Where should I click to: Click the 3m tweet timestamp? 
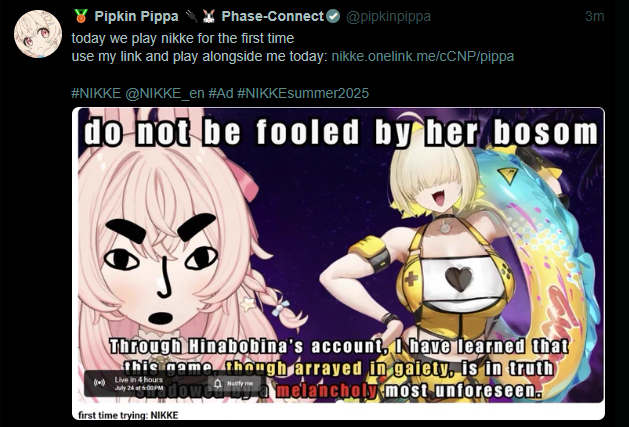(x=595, y=16)
